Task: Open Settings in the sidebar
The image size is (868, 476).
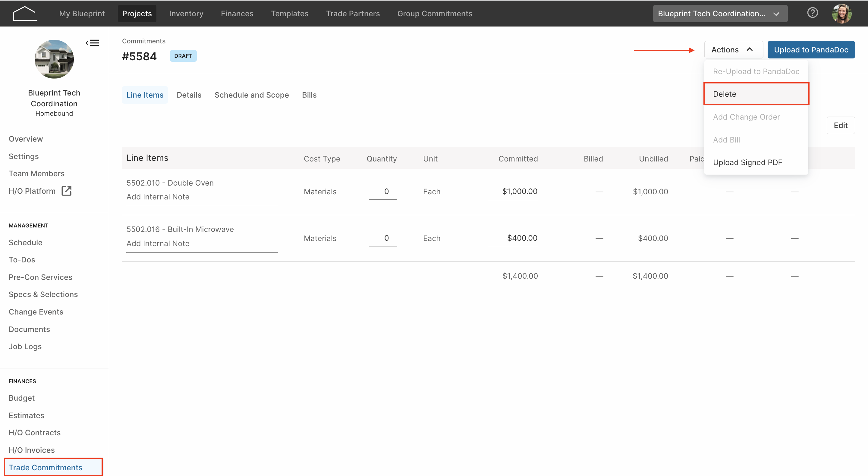Action: point(24,156)
